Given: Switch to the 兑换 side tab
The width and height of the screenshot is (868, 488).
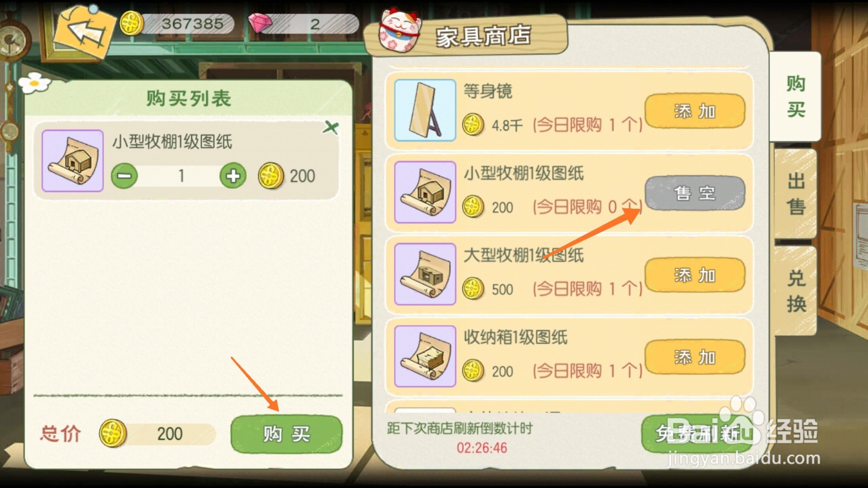Looking at the screenshot, I should click(x=796, y=290).
